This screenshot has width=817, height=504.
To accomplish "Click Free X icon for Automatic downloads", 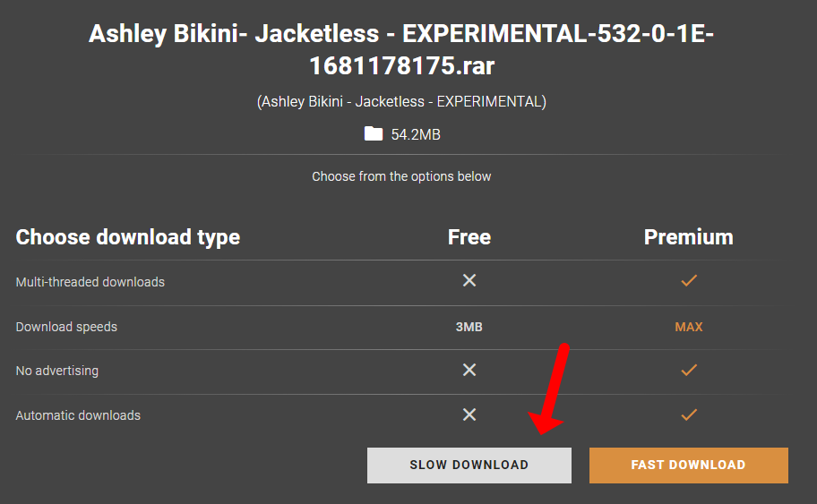I will coord(469,414).
